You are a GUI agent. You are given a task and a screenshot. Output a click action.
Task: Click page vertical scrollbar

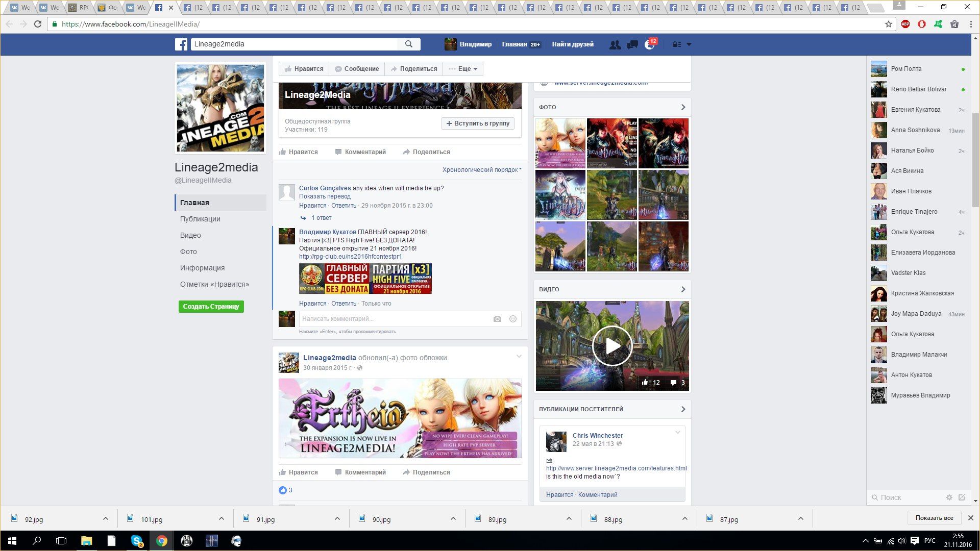(x=975, y=160)
